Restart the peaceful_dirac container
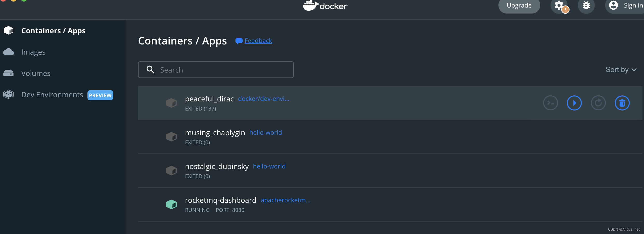The height and width of the screenshot is (234, 644). pos(598,103)
